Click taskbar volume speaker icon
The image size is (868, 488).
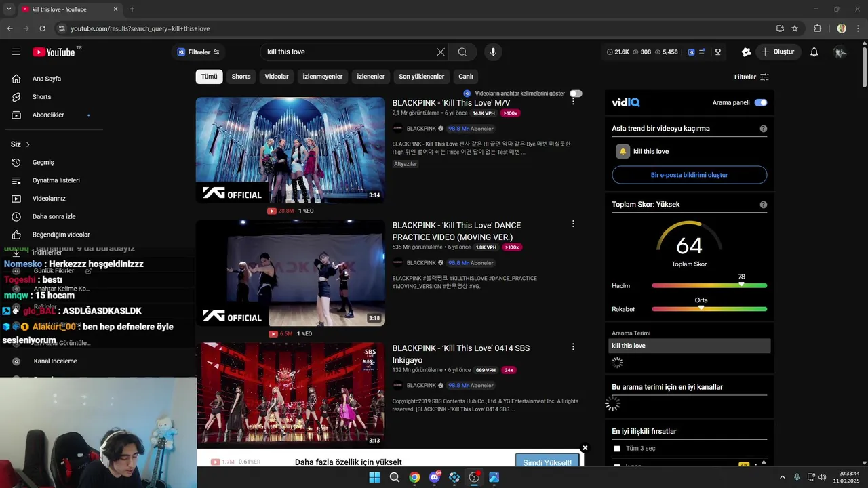(824, 477)
